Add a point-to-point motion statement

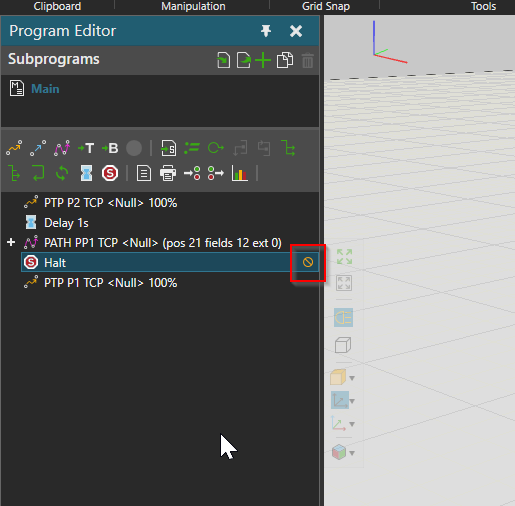14,148
